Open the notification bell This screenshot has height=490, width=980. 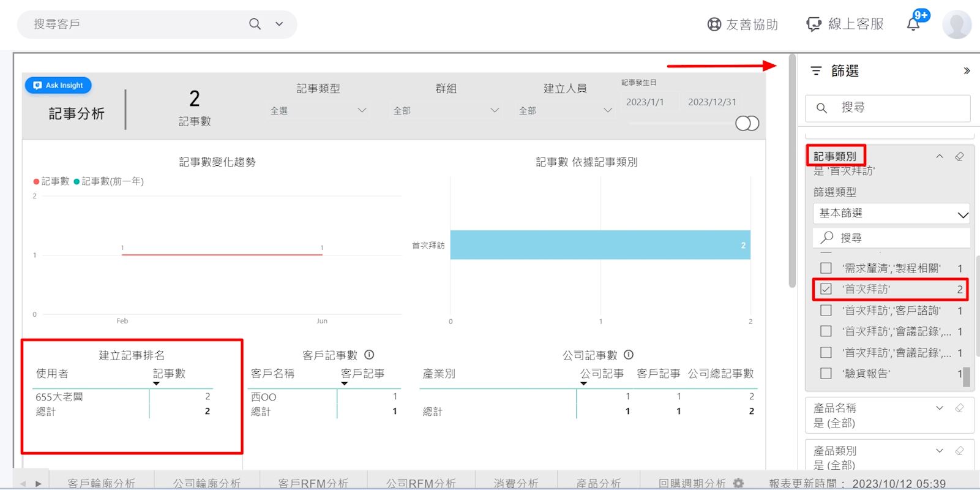point(913,24)
